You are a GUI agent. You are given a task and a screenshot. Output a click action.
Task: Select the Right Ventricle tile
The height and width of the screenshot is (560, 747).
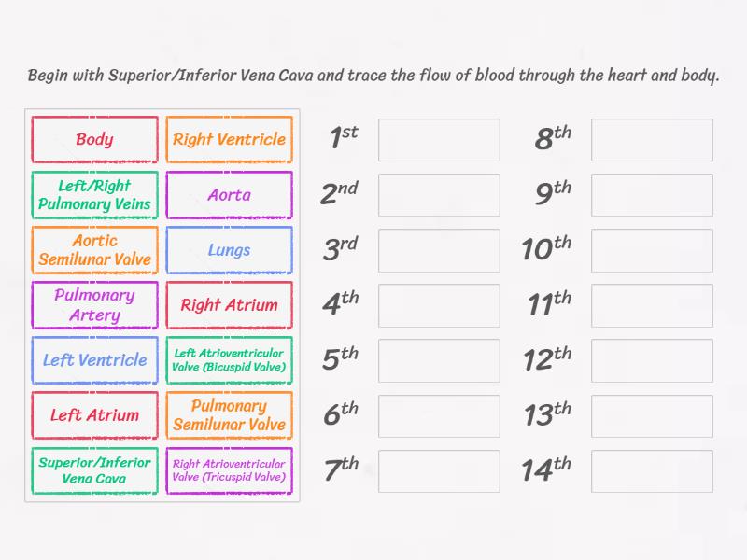point(229,140)
